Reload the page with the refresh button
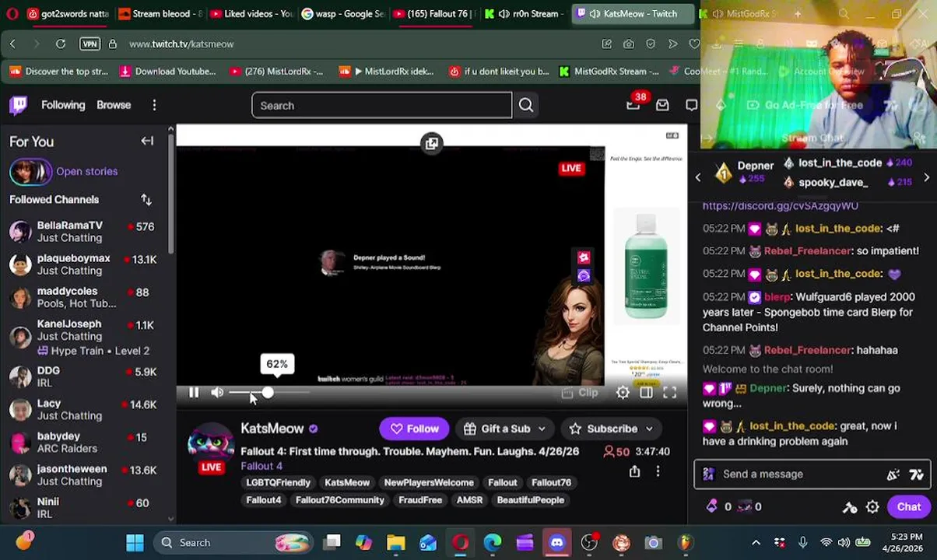 [x=60, y=44]
